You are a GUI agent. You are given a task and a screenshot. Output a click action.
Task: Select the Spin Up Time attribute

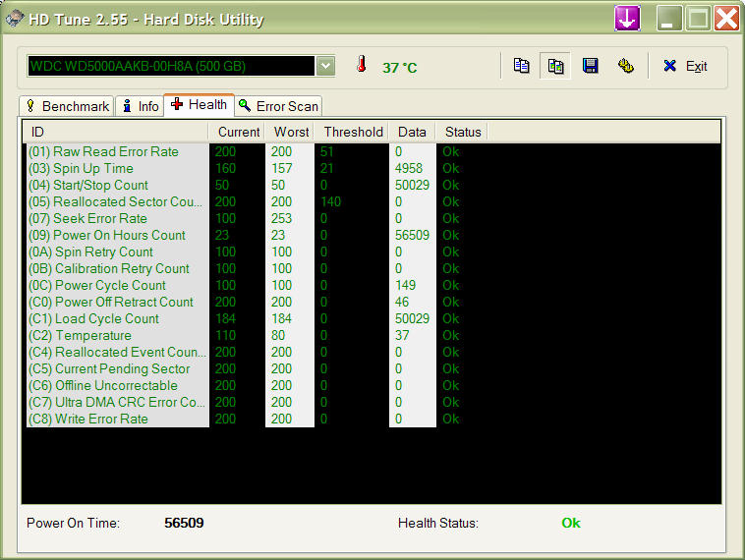pyautogui.click(x=81, y=168)
